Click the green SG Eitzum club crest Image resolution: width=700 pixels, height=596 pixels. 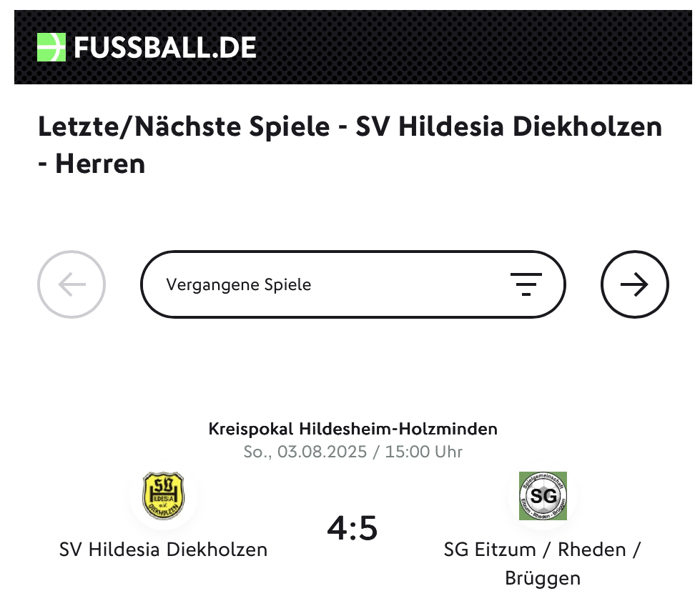543,496
